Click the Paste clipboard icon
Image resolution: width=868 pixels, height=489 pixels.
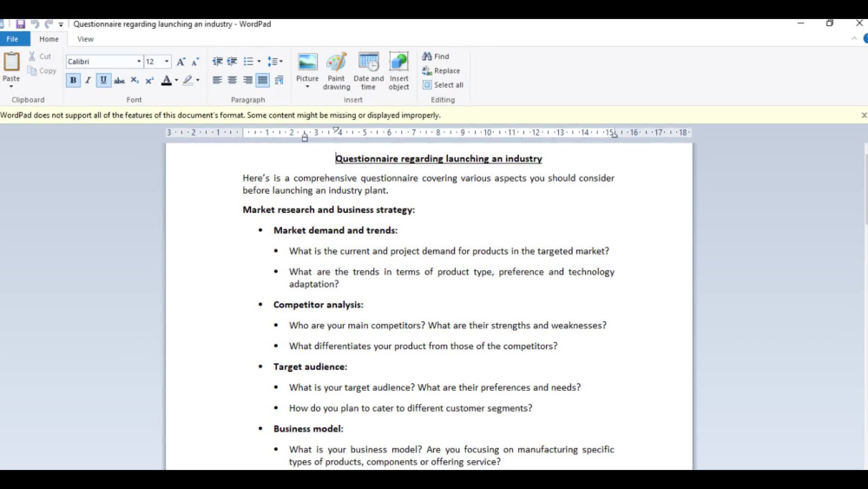tap(11, 62)
